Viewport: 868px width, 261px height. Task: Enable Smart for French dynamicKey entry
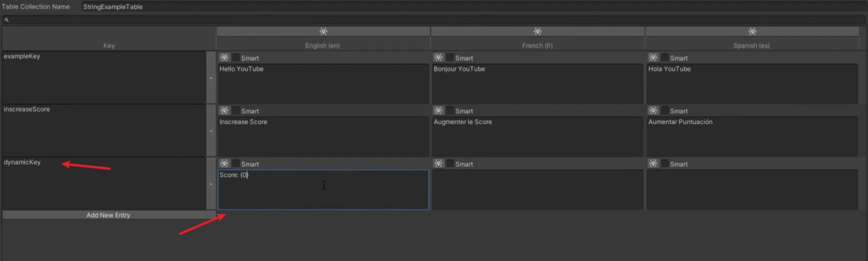(450, 163)
